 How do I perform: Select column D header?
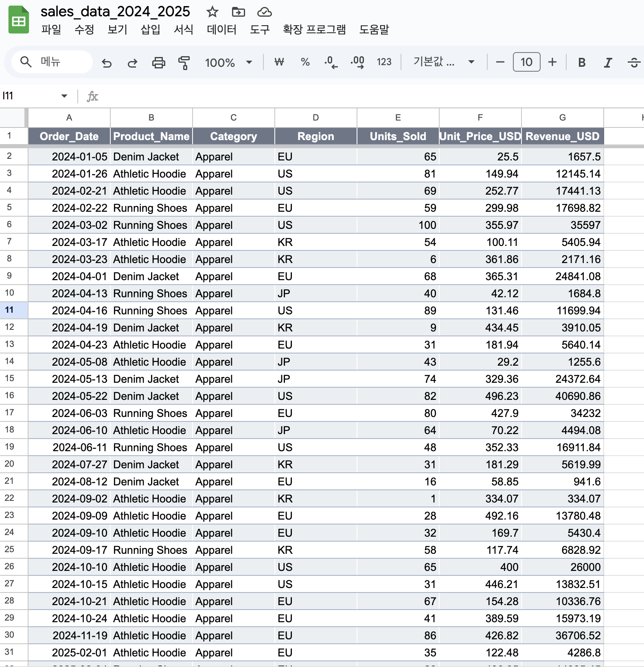[x=316, y=118]
